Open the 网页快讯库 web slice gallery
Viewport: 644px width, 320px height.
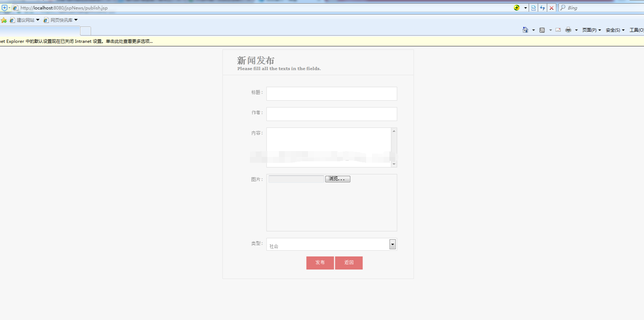pyautogui.click(x=61, y=20)
